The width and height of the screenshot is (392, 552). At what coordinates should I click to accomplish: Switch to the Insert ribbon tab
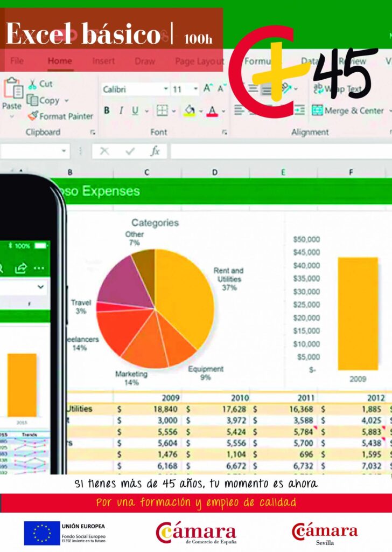tap(103, 61)
